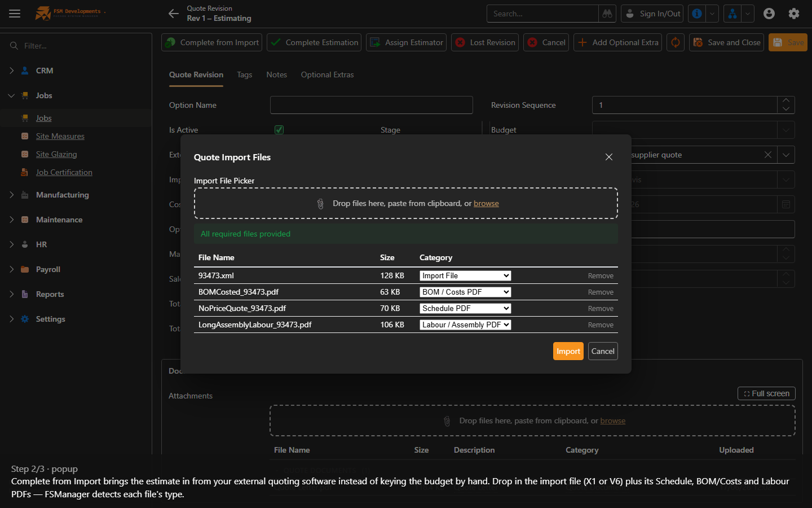Screen dimensions: 812x508
Task: Click the org chart hierarchy icon
Action: (x=732, y=14)
